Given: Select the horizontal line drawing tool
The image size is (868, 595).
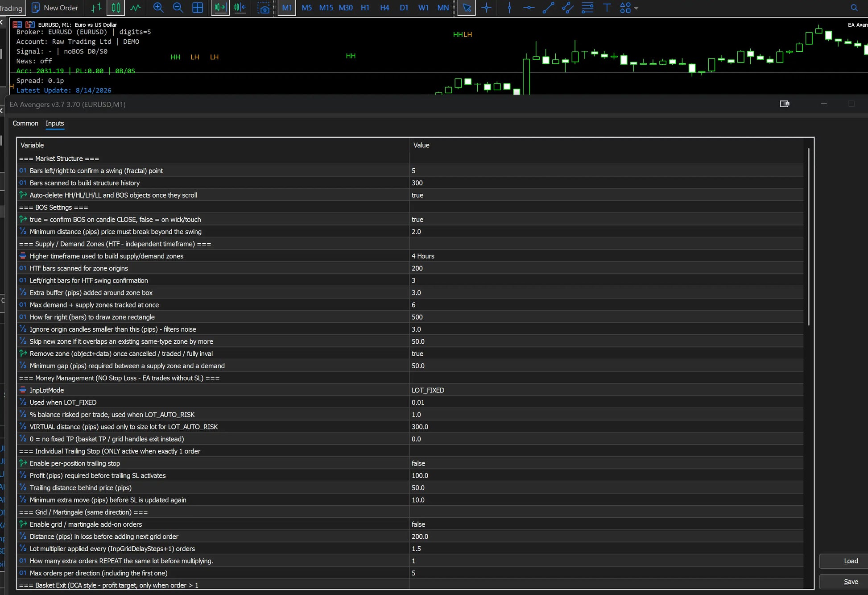Looking at the screenshot, I should 529,8.
